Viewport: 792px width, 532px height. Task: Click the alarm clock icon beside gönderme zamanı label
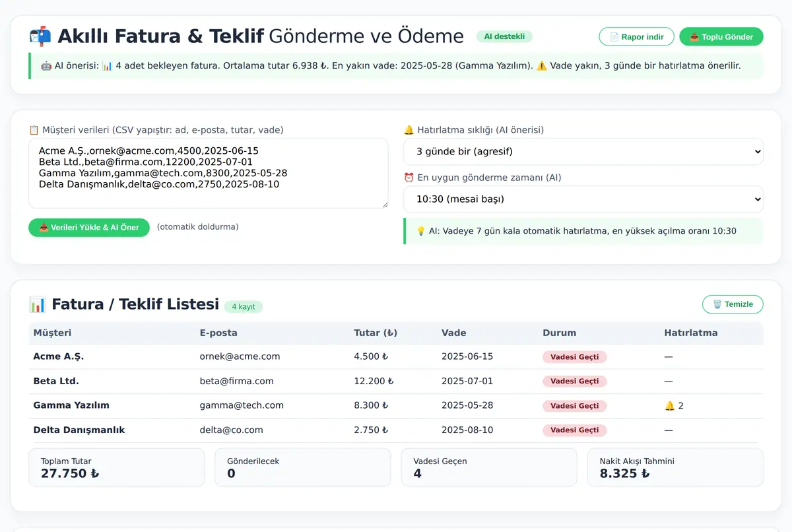point(409,178)
